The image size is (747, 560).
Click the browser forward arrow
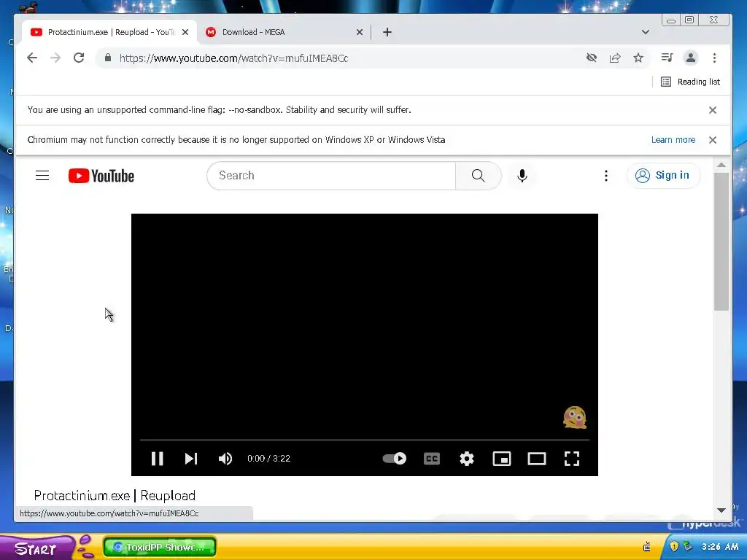point(55,58)
